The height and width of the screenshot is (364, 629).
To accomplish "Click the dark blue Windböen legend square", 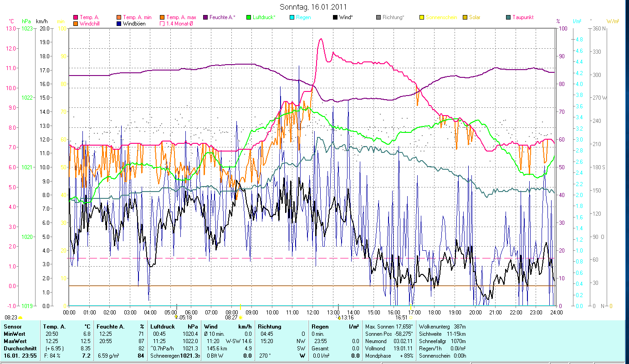I will 119,23.
